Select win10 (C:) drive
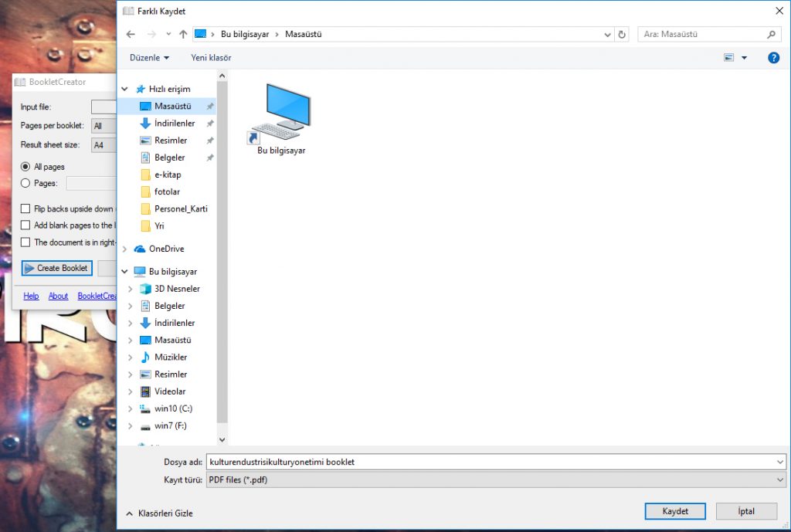This screenshot has height=532, width=791. pos(173,408)
